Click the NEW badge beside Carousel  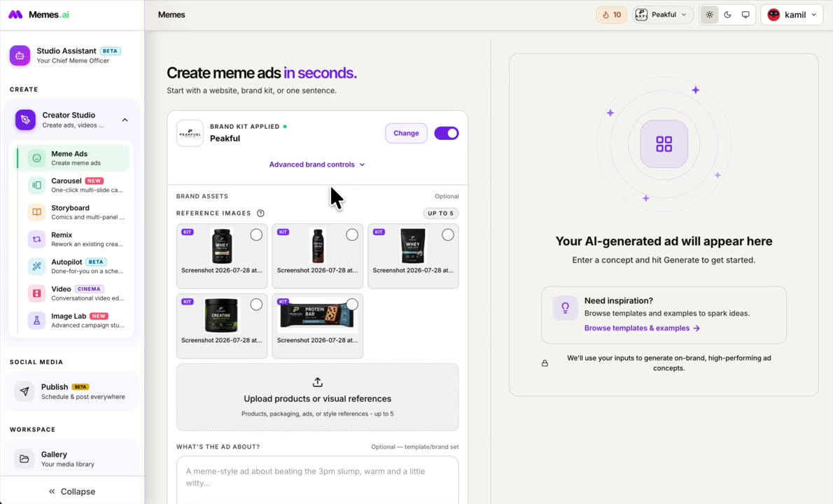click(94, 181)
